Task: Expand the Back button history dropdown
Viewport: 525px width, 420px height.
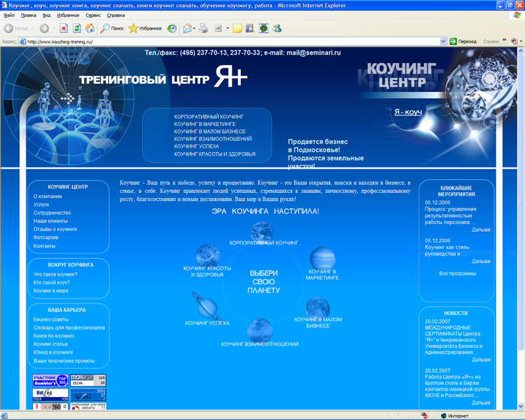Action: pos(31,28)
